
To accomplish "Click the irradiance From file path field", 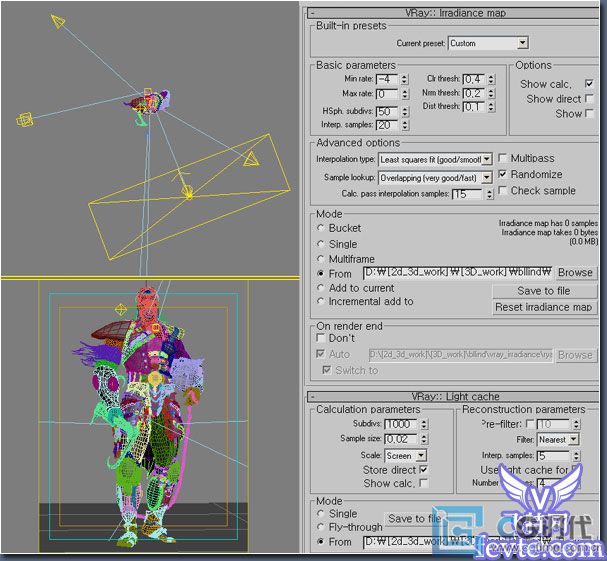I will [458, 273].
